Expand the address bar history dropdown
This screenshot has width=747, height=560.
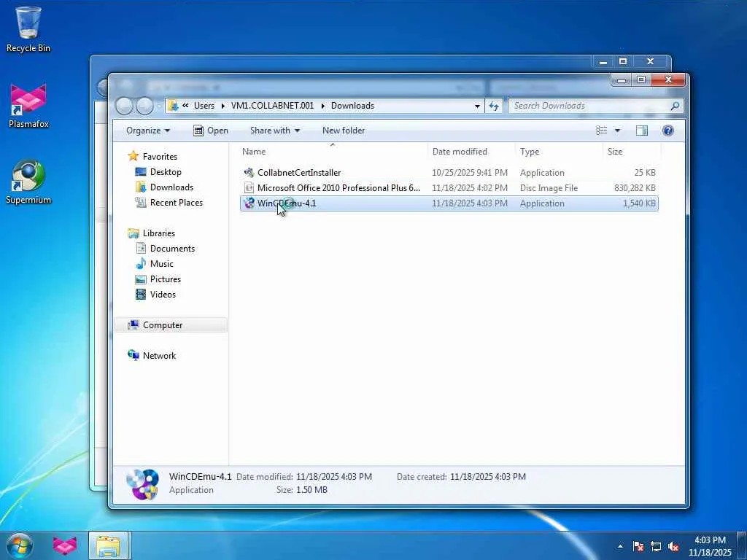[x=477, y=106]
